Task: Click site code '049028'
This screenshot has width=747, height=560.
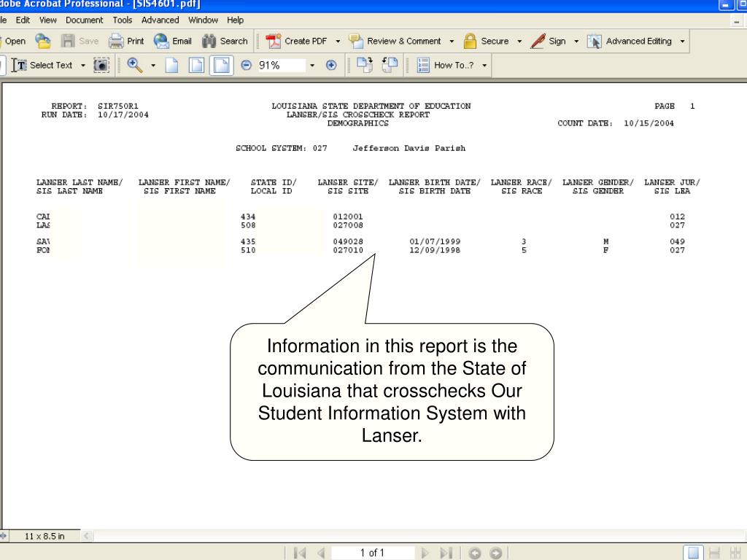Action: coord(348,241)
